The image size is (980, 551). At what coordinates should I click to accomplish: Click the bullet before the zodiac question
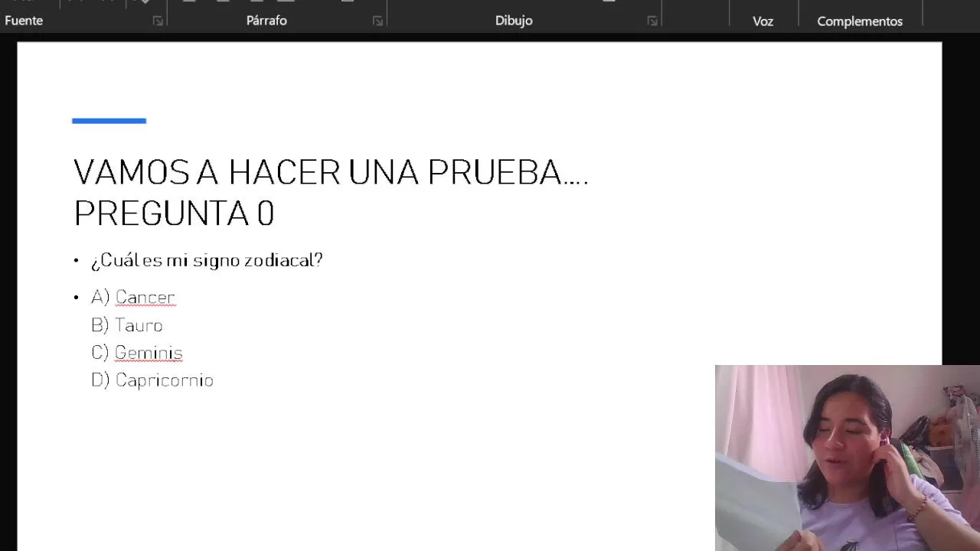point(77,261)
